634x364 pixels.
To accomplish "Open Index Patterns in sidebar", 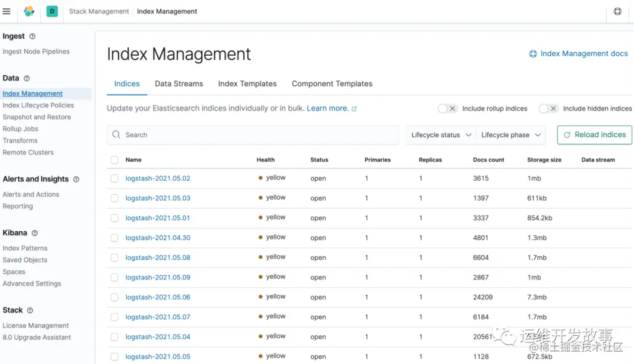I will [x=25, y=248].
